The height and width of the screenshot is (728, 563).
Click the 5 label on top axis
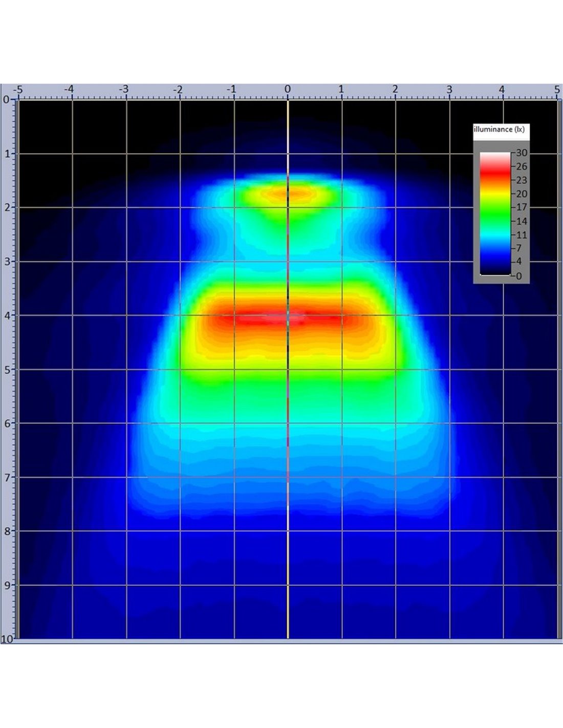click(557, 90)
